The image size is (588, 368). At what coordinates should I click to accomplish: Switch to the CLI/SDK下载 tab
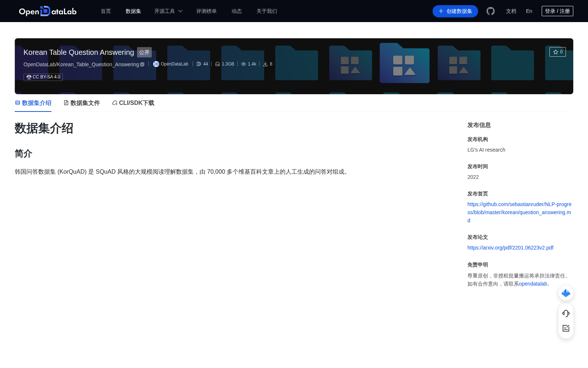(133, 103)
